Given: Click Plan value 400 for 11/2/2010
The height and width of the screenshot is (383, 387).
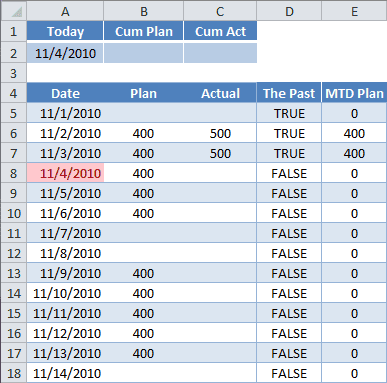Looking at the screenshot, I should (144, 133).
